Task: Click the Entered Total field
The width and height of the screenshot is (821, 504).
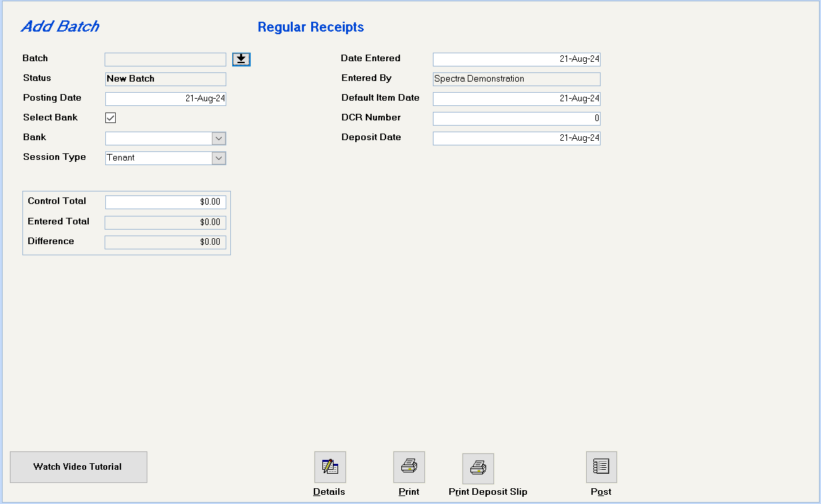Action: [166, 222]
